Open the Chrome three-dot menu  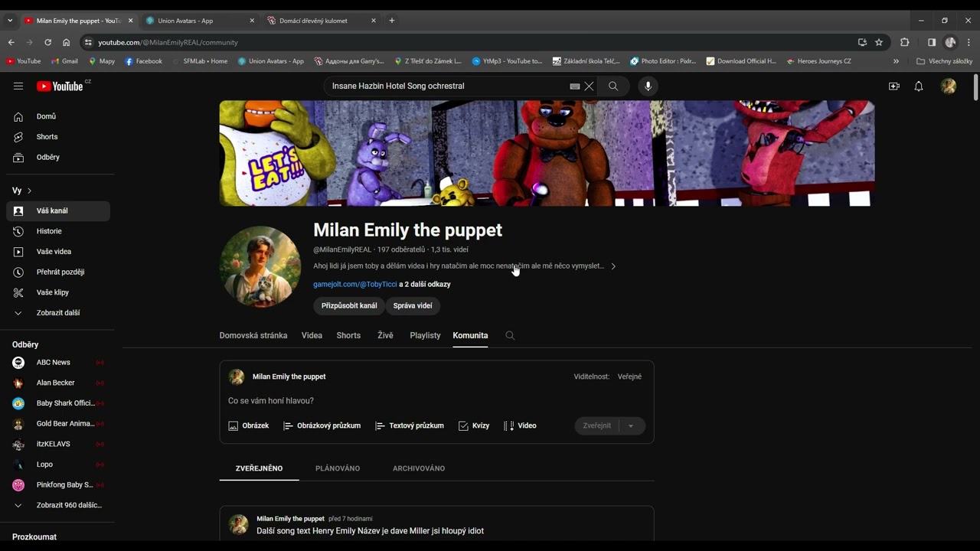pyautogui.click(x=969, y=42)
